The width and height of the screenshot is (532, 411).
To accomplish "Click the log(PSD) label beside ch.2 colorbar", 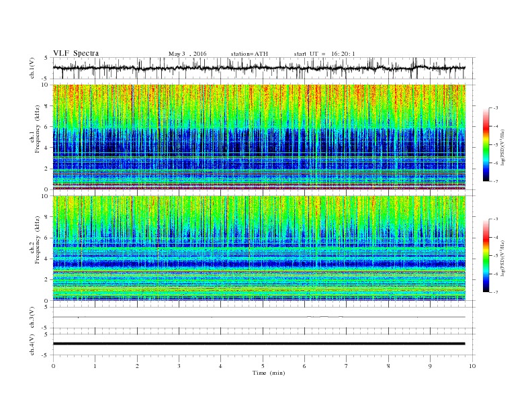I will [x=502, y=258].
